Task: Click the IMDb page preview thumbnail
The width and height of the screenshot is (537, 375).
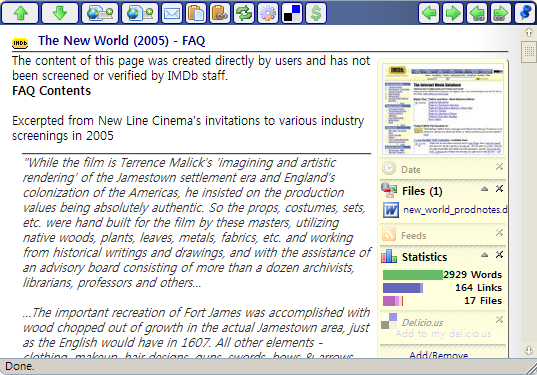Action: point(443,109)
